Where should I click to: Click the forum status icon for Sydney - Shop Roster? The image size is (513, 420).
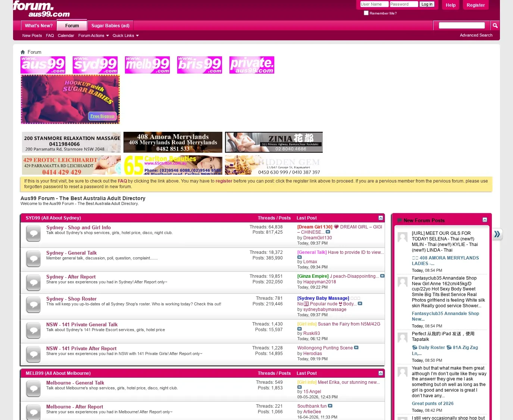pos(34,305)
